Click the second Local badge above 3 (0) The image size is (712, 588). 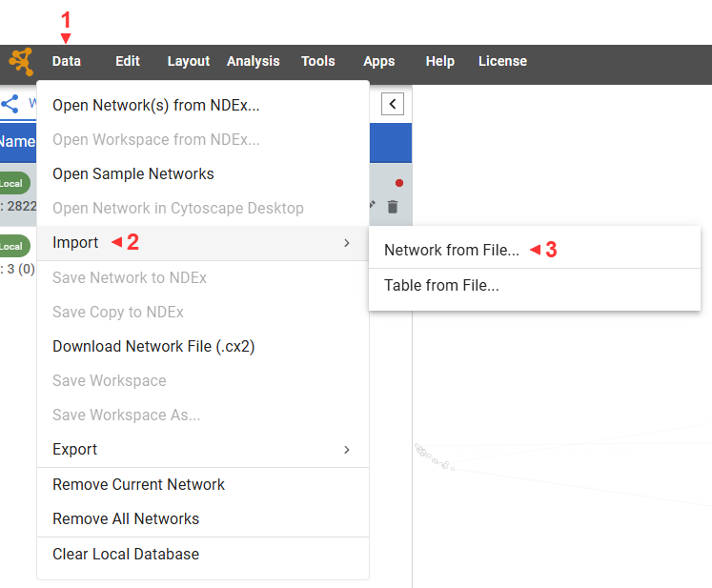point(13,247)
